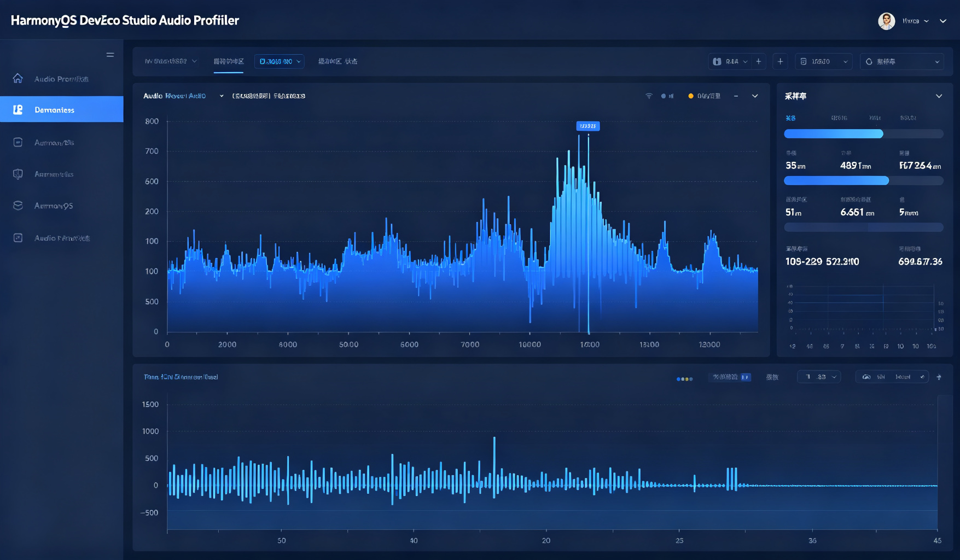Click the four colored dots in lower panel
This screenshot has width=960, height=560.
click(684, 378)
